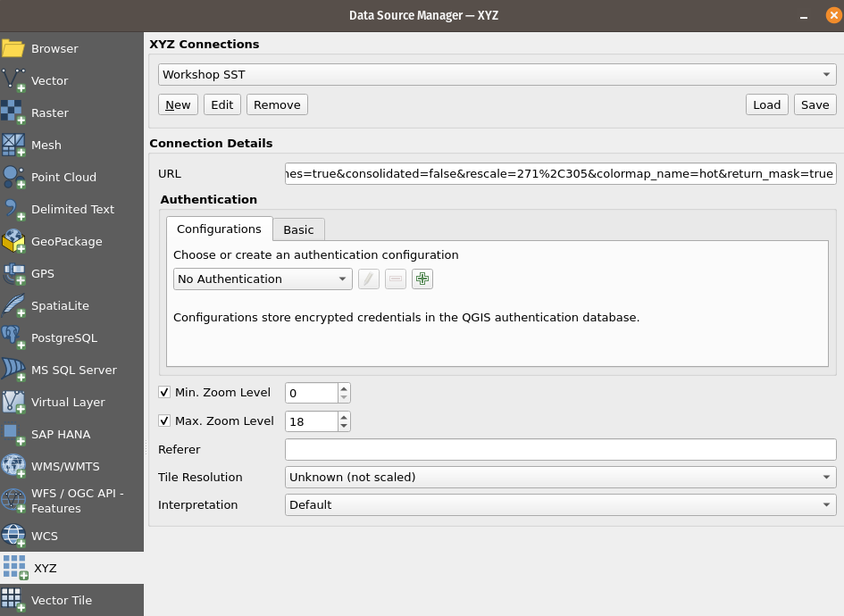Select the Raster data source icon
Viewport: 844px width, 616px height.
tap(13, 112)
